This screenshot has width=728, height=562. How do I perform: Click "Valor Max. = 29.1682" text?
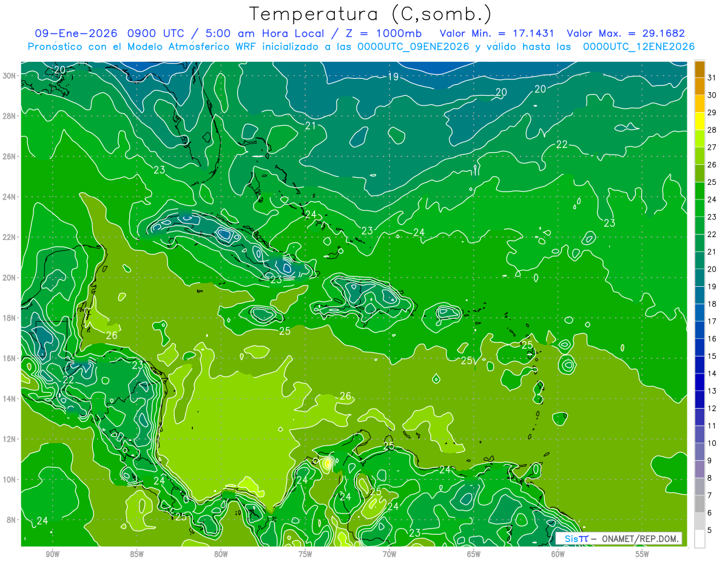[625, 33]
